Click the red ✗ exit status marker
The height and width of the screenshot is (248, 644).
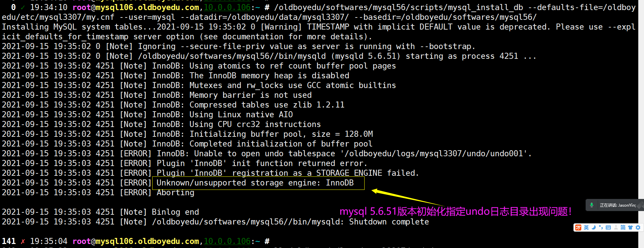coord(23,242)
